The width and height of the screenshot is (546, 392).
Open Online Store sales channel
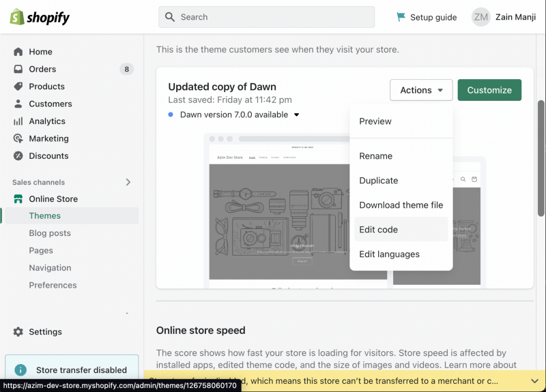click(53, 199)
